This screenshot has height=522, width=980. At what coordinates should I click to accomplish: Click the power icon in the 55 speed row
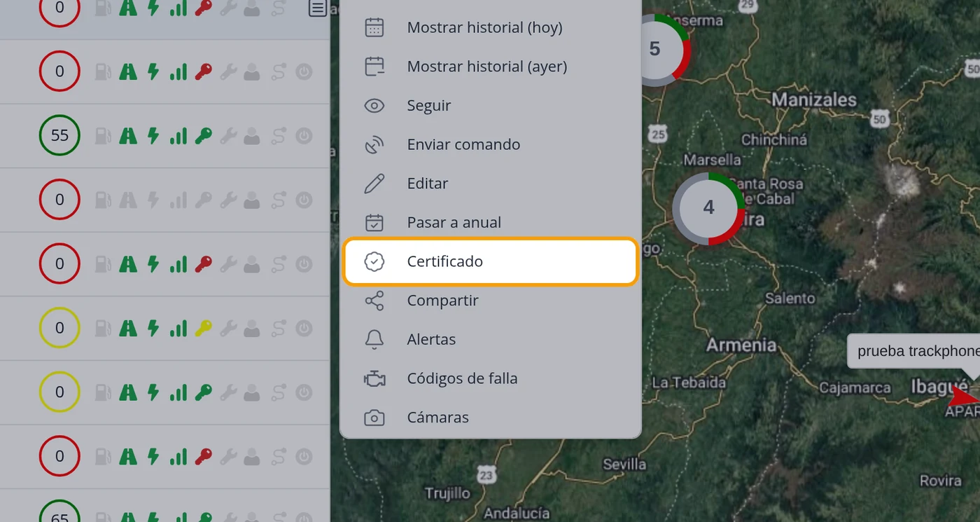click(x=304, y=135)
